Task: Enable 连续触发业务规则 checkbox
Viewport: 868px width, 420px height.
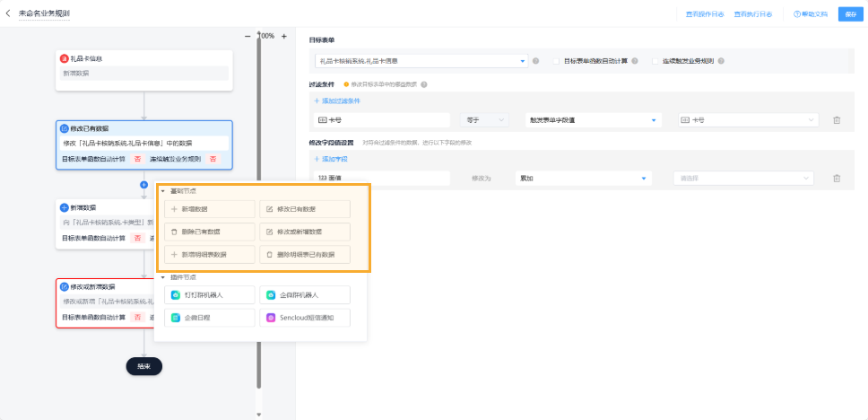Action: (655, 61)
